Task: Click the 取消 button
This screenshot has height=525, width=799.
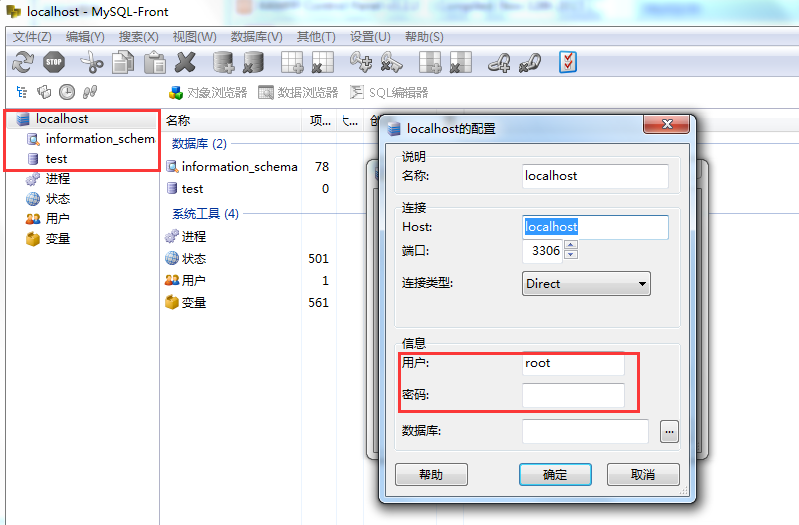Action: (643, 475)
